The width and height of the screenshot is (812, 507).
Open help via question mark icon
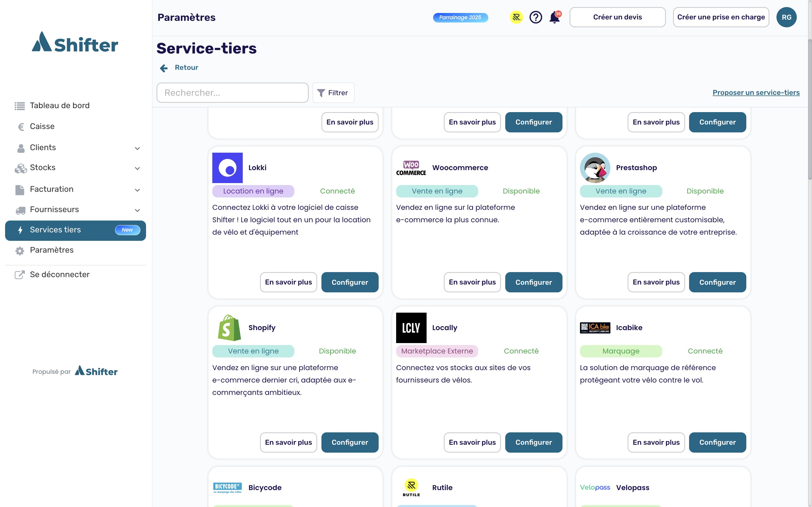(535, 17)
